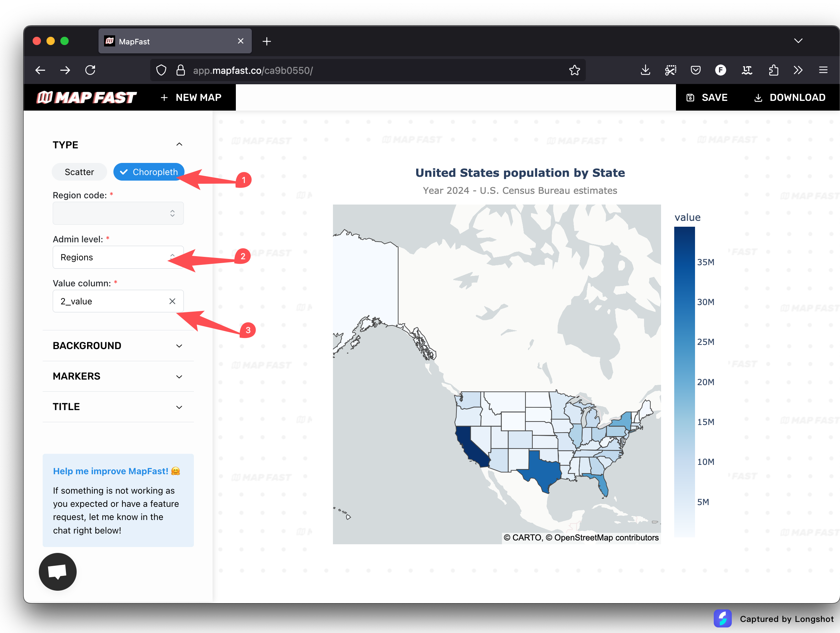Expand the BACKGROUND section
Viewport: 840px width, 633px height.
point(118,346)
